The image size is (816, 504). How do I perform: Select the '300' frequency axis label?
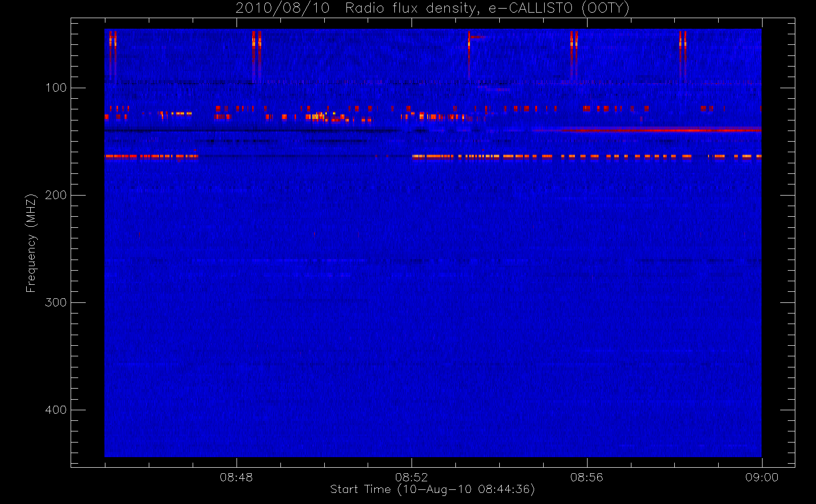(x=56, y=302)
